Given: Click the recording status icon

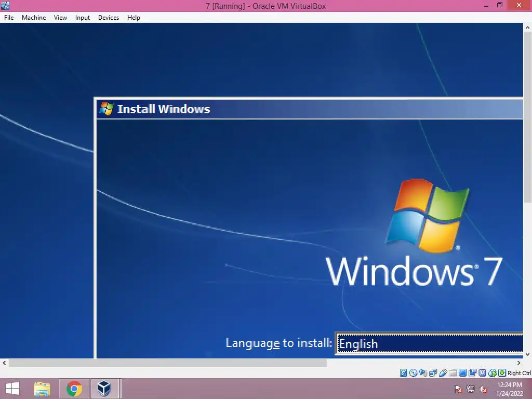Looking at the screenshot, I should click(472, 373).
